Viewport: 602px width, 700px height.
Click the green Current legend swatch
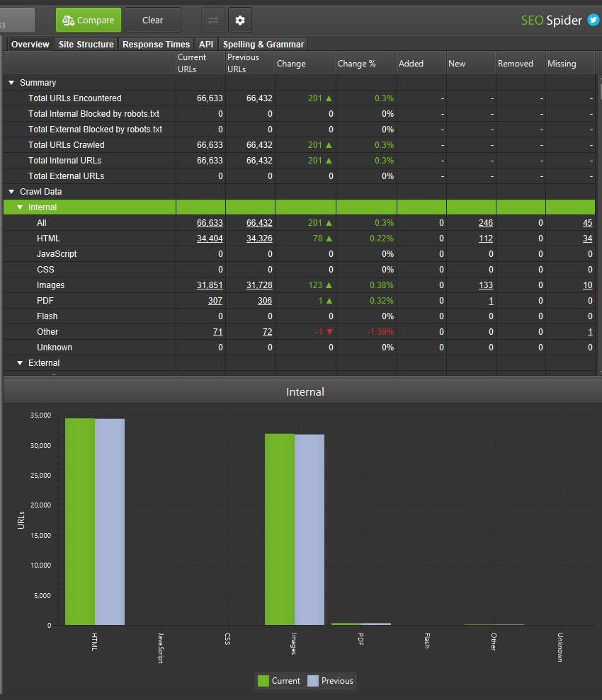(263, 681)
